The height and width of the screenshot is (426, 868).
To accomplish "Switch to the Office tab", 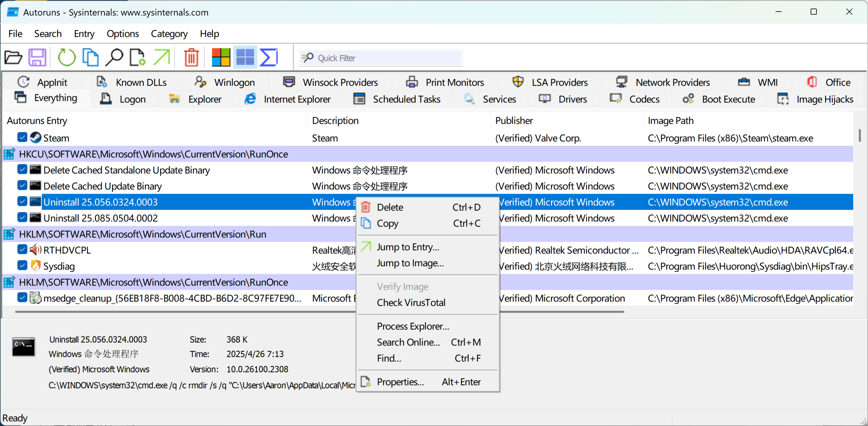I will 829,82.
